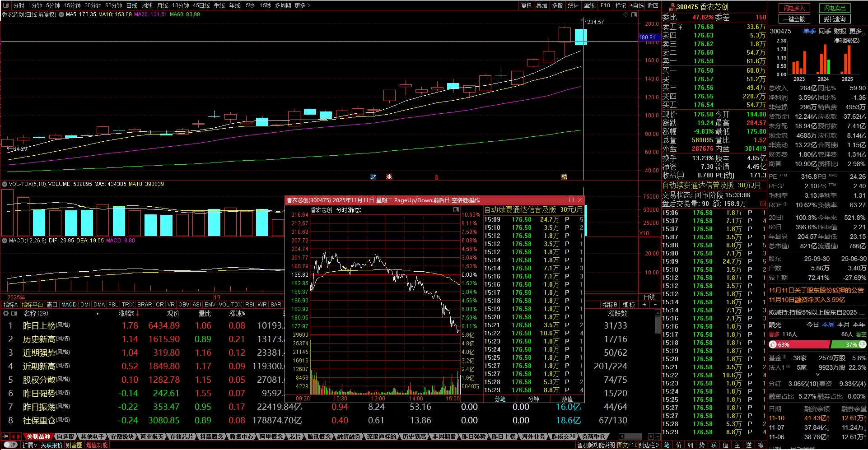
Task: Toggle 叠加 overlay in the chart toolbar
Action: point(542,5)
